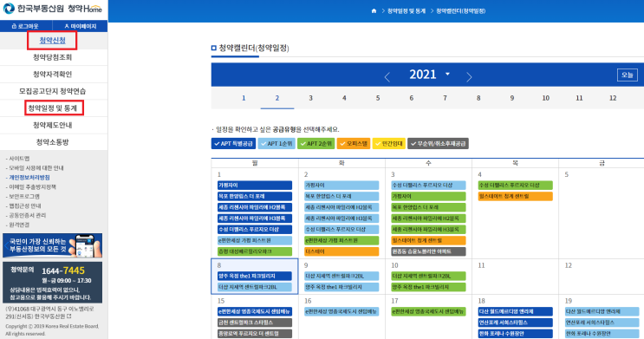
Task: Open 수성 더팰리스 푸르지오 더샵 on the 4th
Action: coord(516,186)
